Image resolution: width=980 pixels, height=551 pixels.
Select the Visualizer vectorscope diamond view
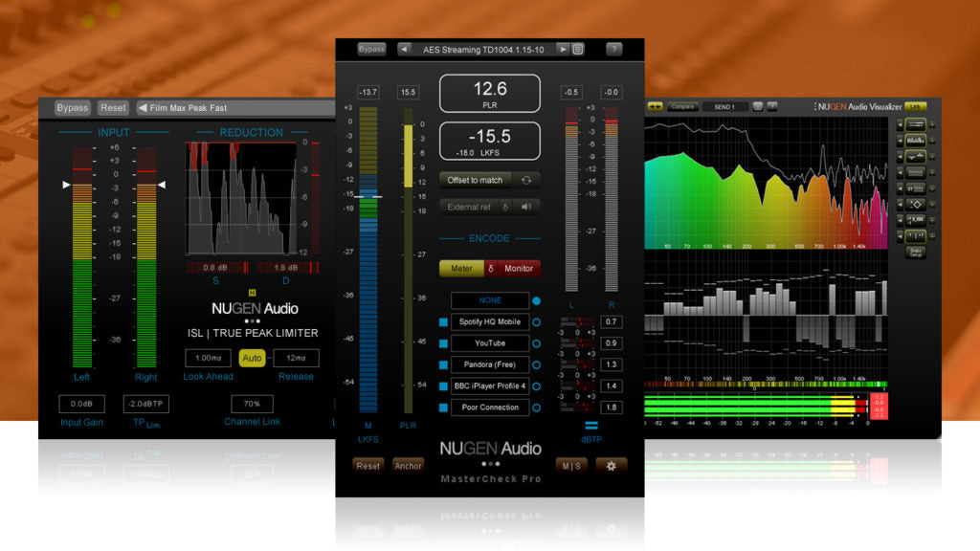pos(915,203)
